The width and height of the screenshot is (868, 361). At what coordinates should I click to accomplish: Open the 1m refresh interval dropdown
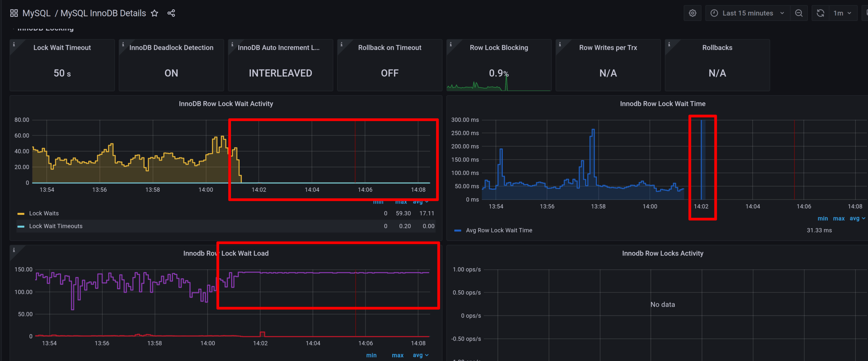[x=843, y=13]
